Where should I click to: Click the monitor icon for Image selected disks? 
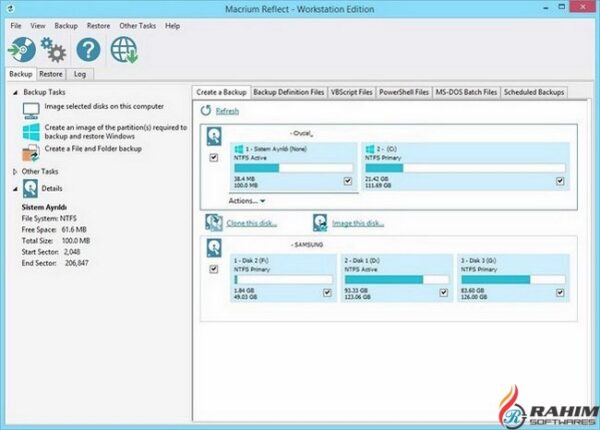click(x=31, y=111)
